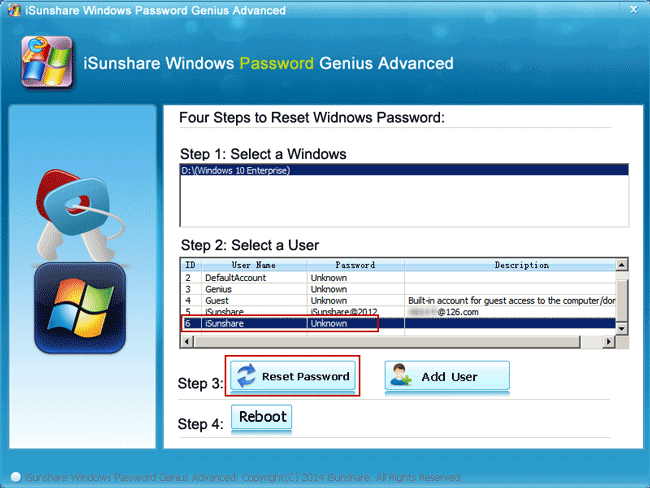Select the Guest user row
650x488 pixels.
tap(398, 301)
